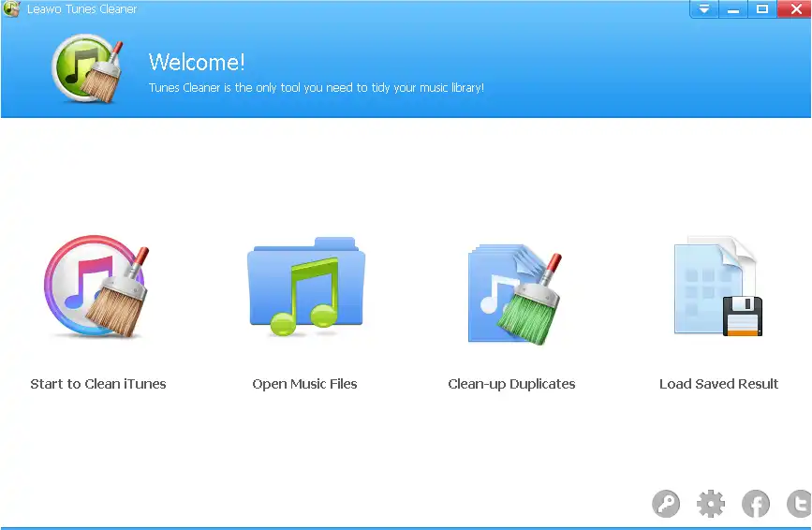Viewport: 812px width, 530px height.
Task: Minimize the Leawo Tunes Cleaner window
Action: [x=733, y=9]
